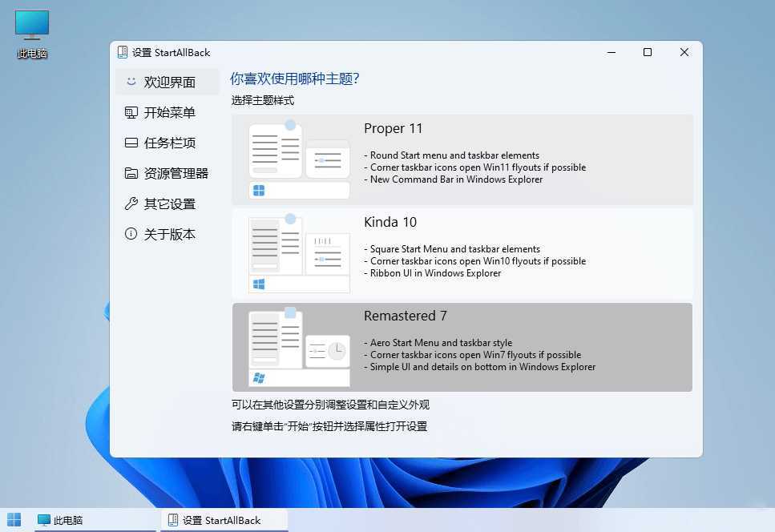This screenshot has width=775, height=532.
Task: Open the 资源管理器 settings page
Action: point(176,174)
